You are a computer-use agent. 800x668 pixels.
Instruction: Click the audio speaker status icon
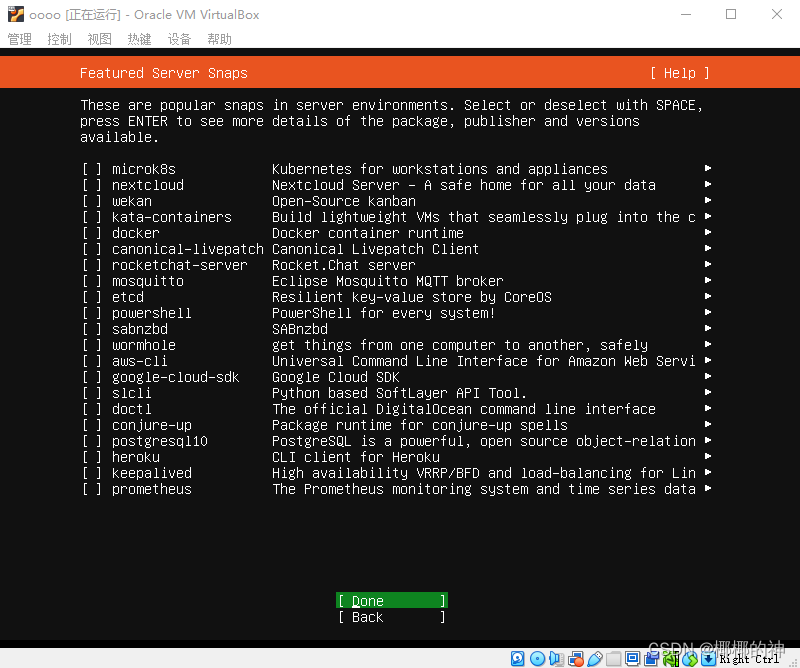(x=556, y=659)
